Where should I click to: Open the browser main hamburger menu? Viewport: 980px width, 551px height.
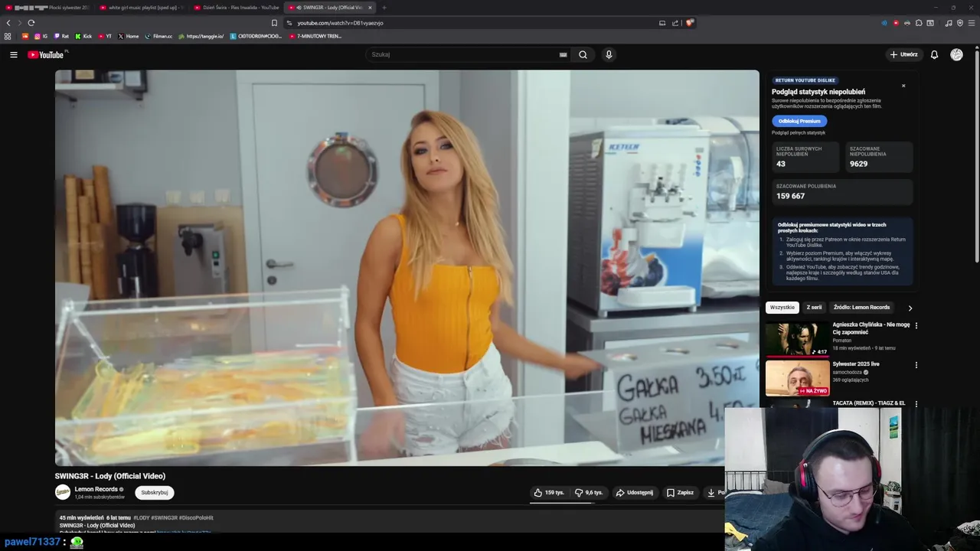point(971,23)
